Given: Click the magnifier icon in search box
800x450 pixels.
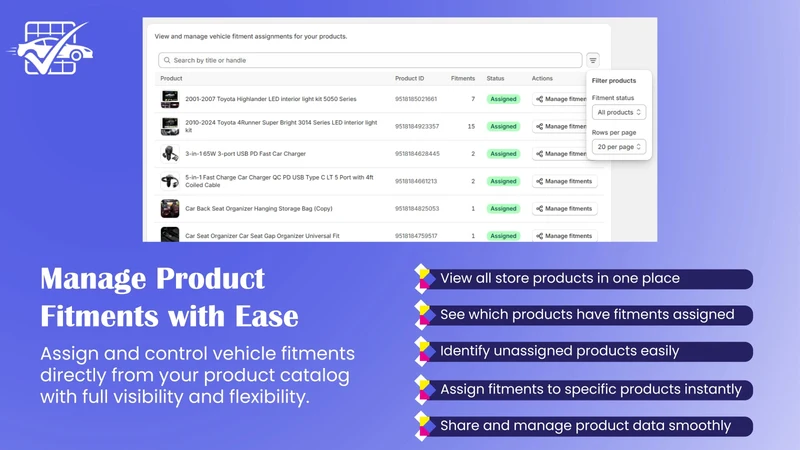Looking at the screenshot, I should [167, 60].
